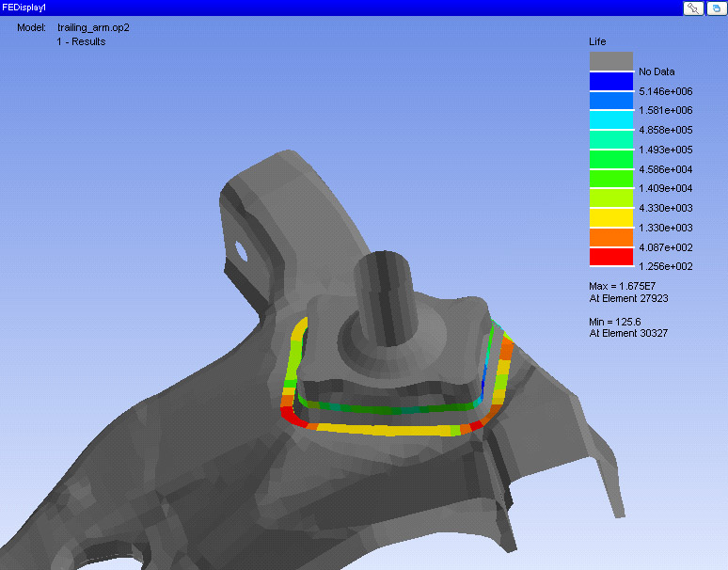The height and width of the screenshot is (570, 728).
Task: Pick the dark blue legend swatch
Action: tap(611, 81)
